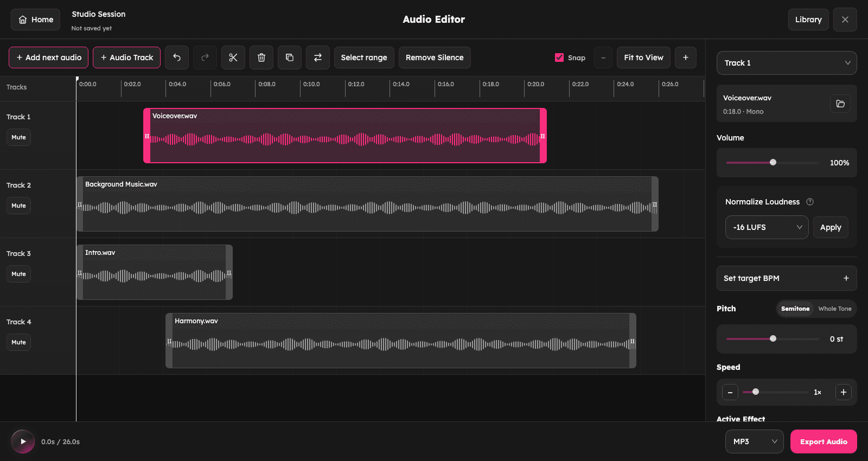Switch pitch mode to Whole Tone

coord(835,309)
